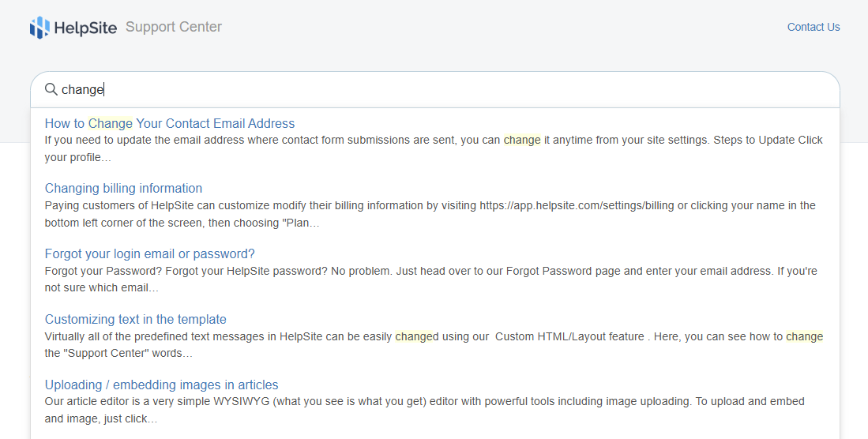The width and height of the screenshot is (868, 439).
Task: Open the Contact Us link
Action: tap(814, 27)
